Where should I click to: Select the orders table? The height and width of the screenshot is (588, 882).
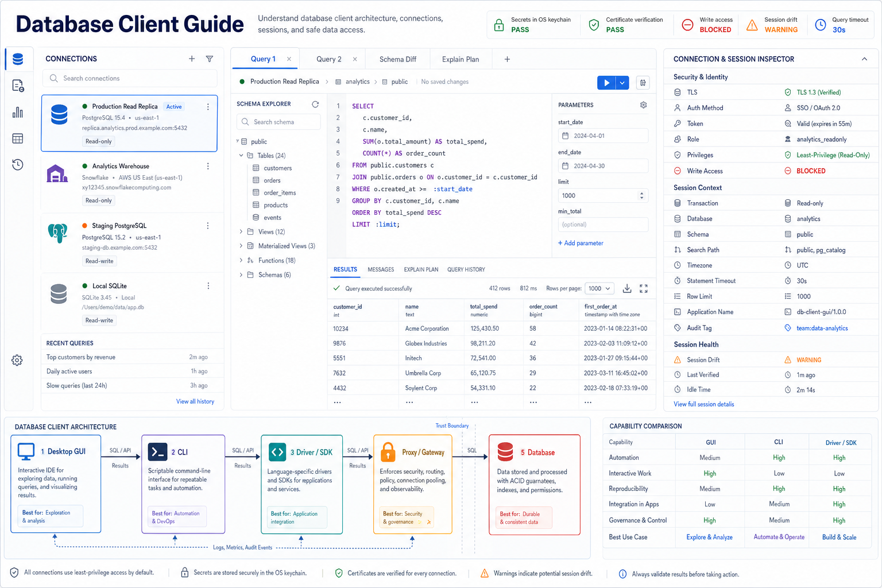coord(272,180)
